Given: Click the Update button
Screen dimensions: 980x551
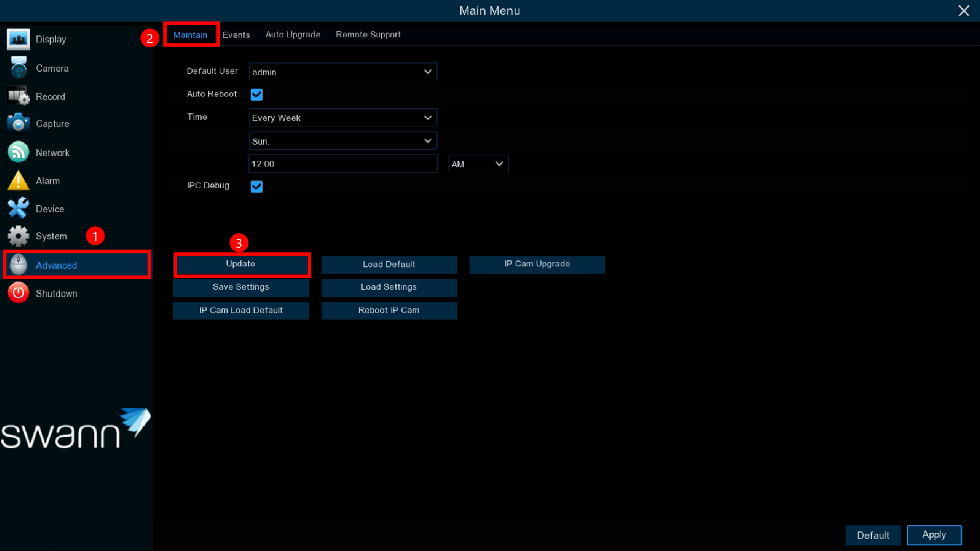Looking at the screenshot, I should point(241,264).
